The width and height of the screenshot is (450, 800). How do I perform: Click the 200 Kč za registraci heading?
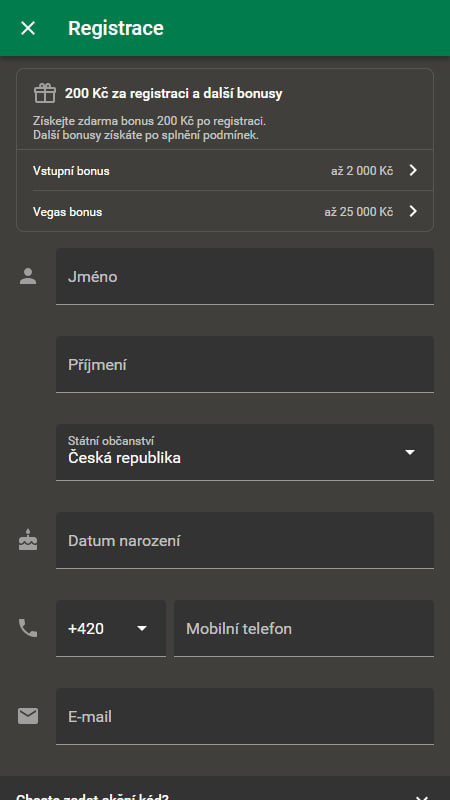(173, 93)
